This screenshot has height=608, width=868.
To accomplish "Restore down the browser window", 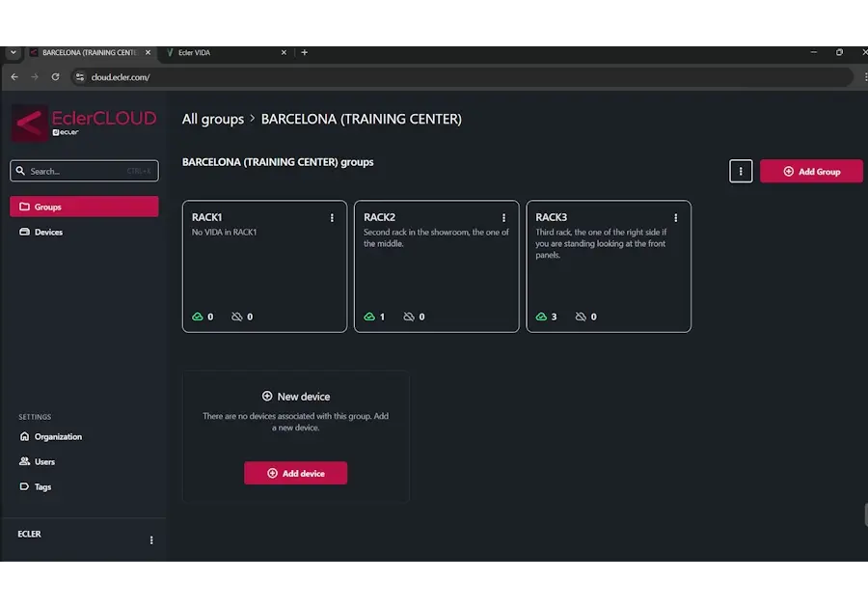I will (x=839, y=52).
